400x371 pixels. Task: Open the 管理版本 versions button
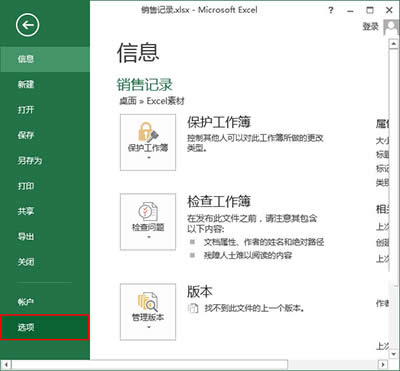(x=148, y=312)
